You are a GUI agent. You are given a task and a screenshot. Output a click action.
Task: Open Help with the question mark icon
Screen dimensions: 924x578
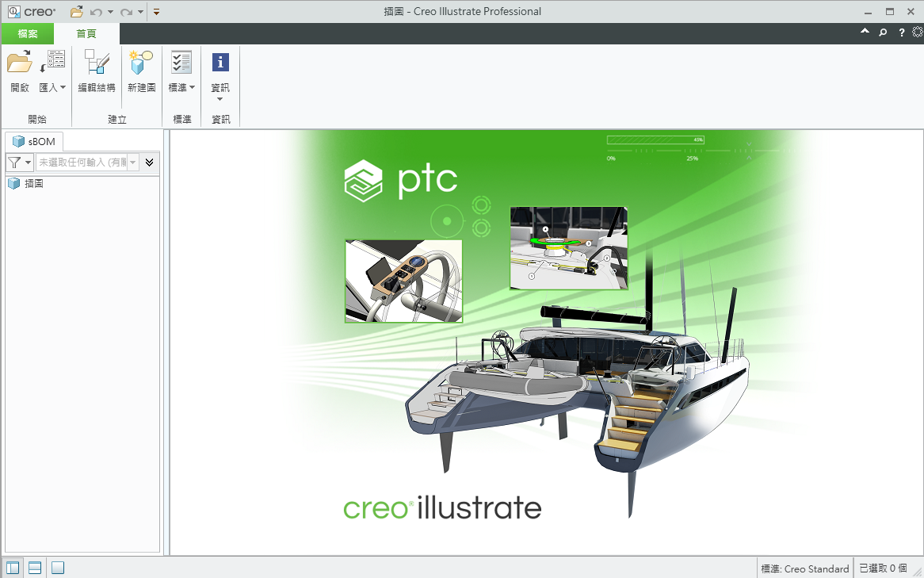902,33
